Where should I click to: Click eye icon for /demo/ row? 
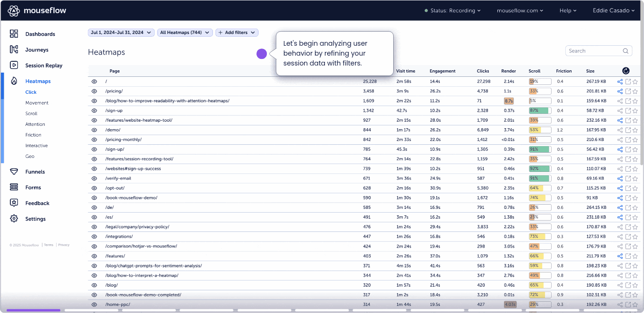point(94,130)
